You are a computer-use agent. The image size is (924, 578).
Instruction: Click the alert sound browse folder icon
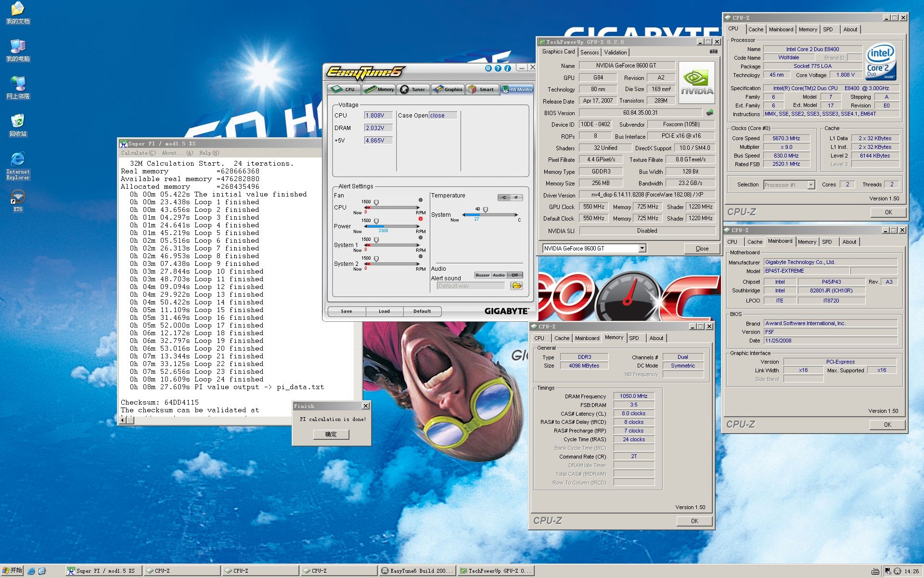516,286
